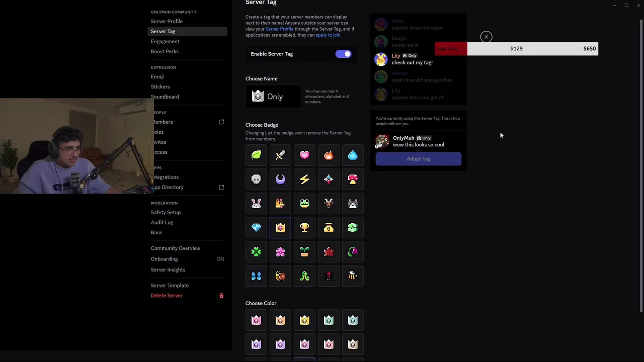The height and width of the screenshot is (362, 644).
Task: Choose the deer antlers badge
Action: [329, 203]
